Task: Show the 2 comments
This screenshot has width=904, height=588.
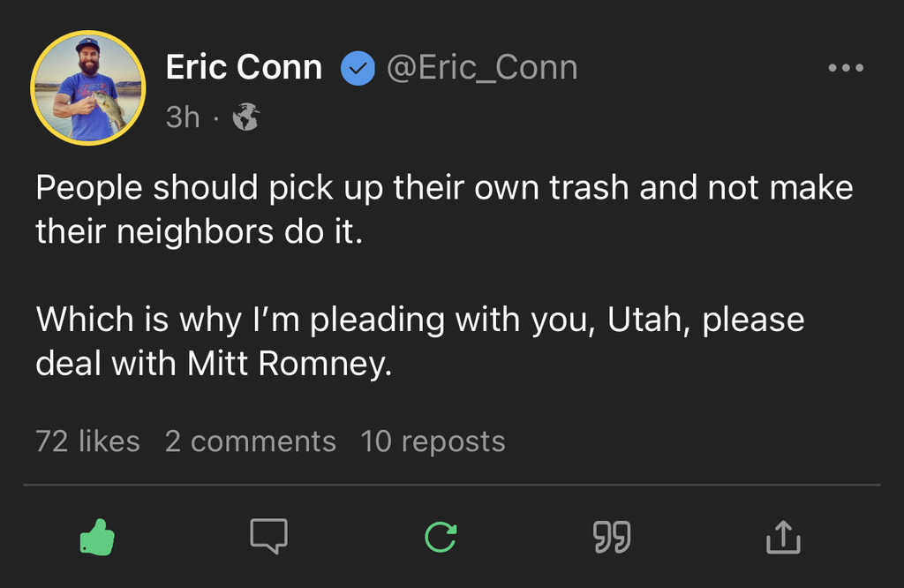Action: tap(250, 441)
